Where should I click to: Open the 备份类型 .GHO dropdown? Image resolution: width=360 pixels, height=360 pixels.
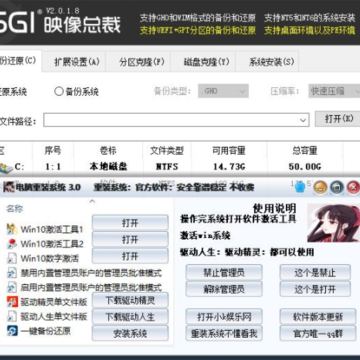point(223,91)
